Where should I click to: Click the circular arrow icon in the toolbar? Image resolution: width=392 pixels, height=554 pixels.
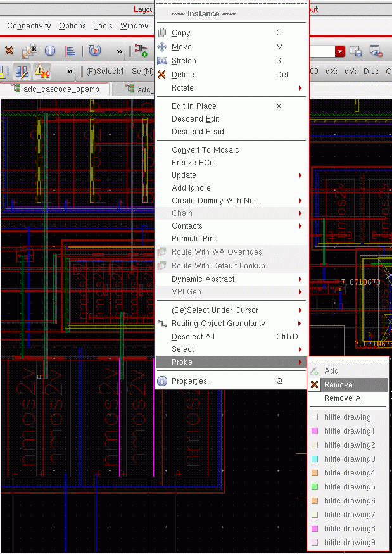[x=94, y=51]
